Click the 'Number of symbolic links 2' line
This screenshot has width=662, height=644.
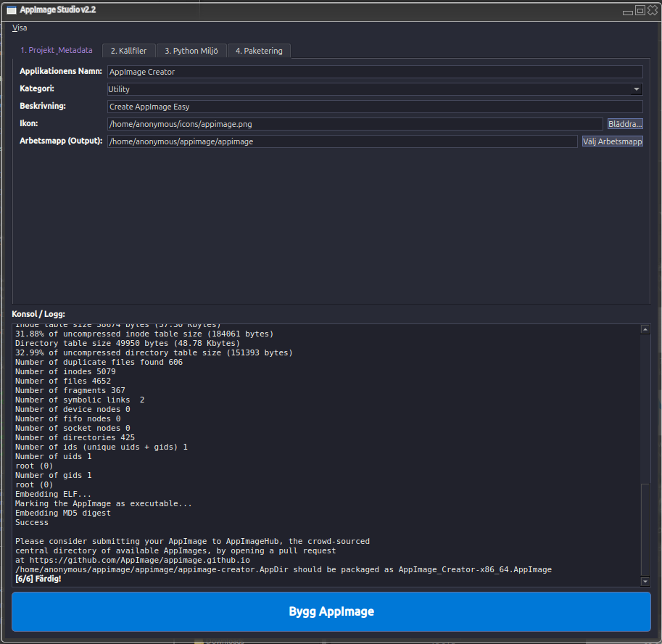[80, 400]
